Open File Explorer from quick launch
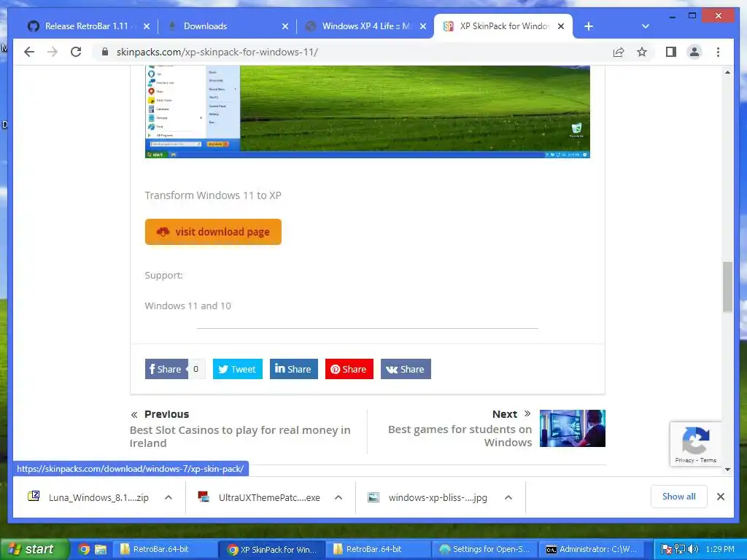 coord(101,550)
